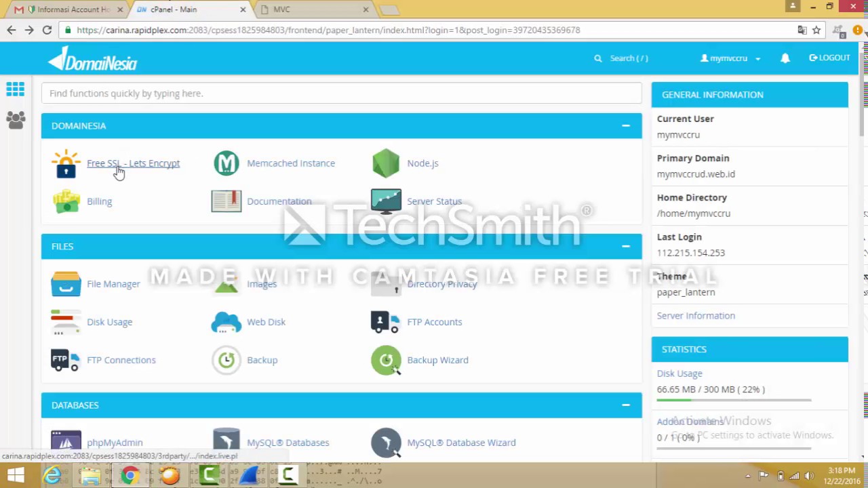Click the Free SSL - Lets Encrypt link text
This screenshot has height=488, width=868.
(133, 163)
